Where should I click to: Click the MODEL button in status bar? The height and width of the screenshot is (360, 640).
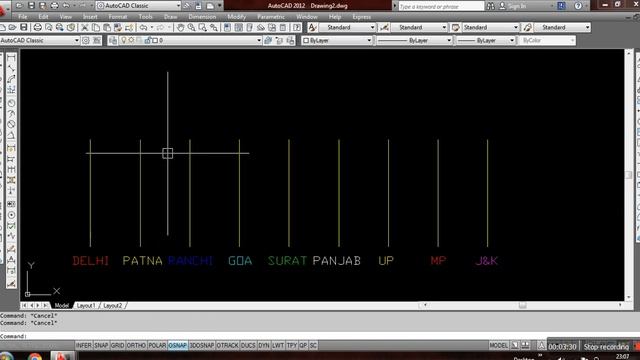click(498, 345)
